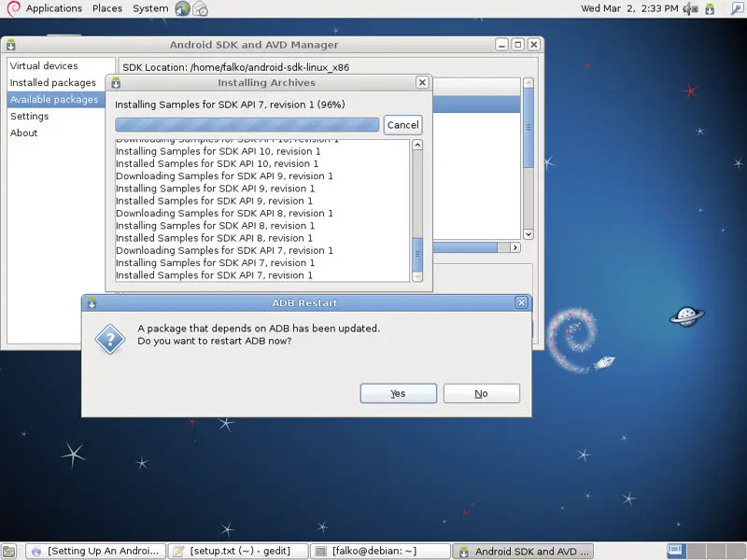Image resolution: width=747 pixels, height=560 pixels.
Task: Click log line 'Downloading Samples for SDK API 9, revision 1'
Action: click(224, 176)
